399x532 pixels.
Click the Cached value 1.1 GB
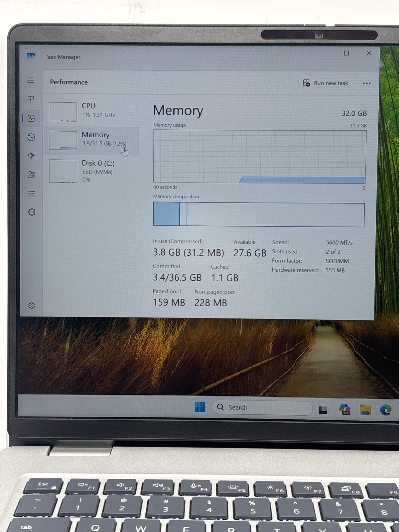(x=225, y=278)
